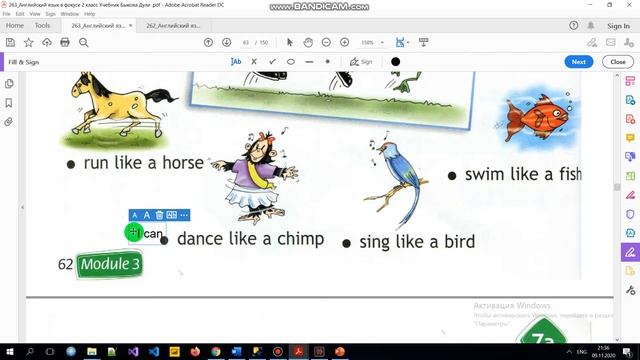
Task: Open More Tools at the bottom of right pane
Action: click(x=630, y=290)
